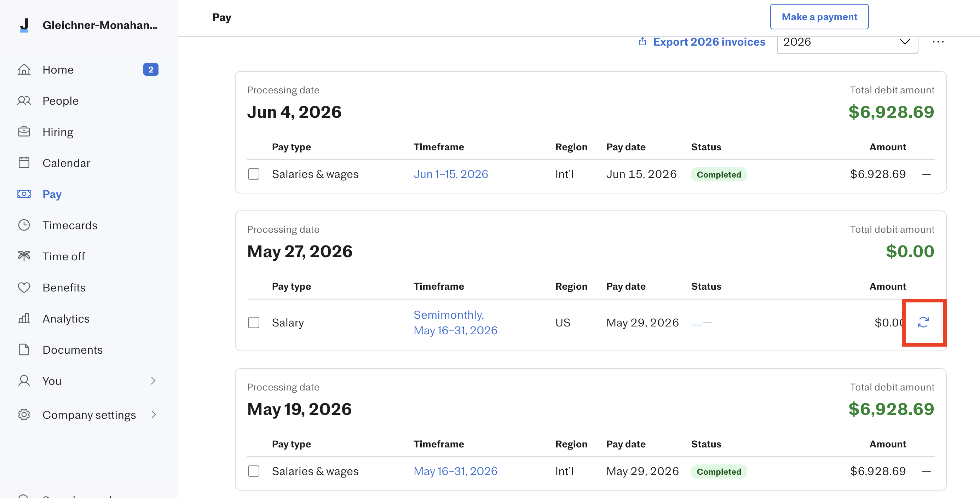Click the People icon in the sidebar
Screen dimensions: 980x498
pos(24,101)
